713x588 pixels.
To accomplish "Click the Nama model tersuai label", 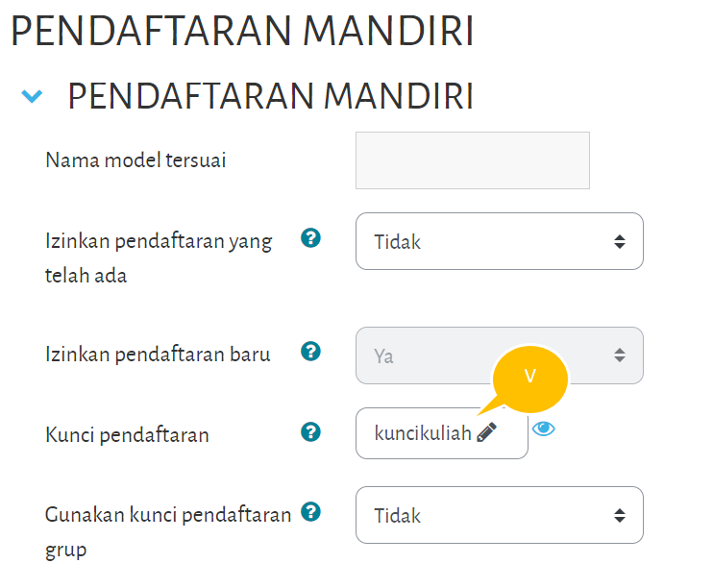I will 135,160.
